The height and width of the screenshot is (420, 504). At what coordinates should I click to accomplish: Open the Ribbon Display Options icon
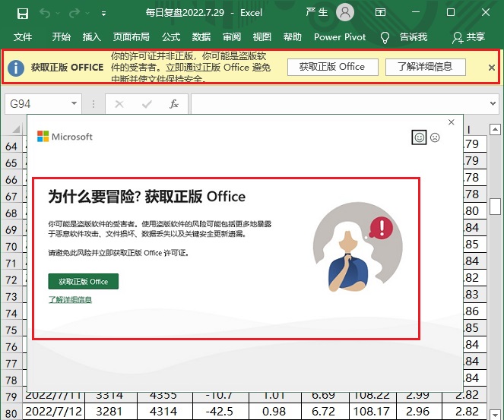(x=380, y=12)
